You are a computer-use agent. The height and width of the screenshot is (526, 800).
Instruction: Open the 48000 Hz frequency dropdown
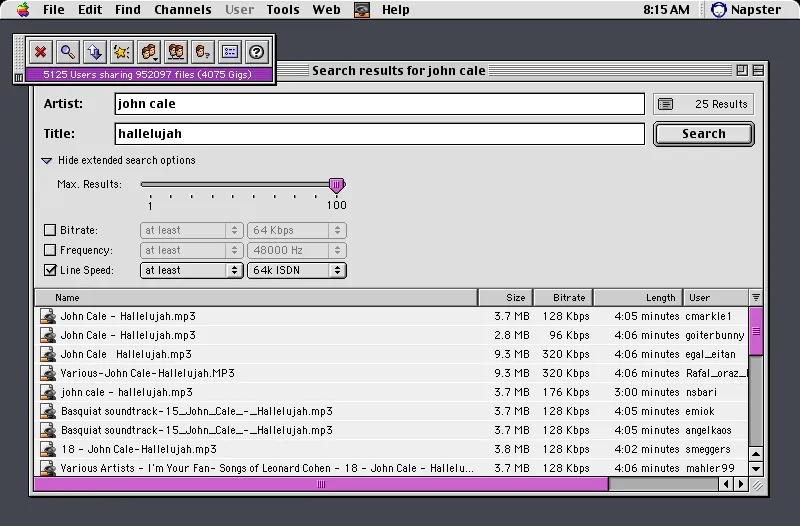pos(297,250)
